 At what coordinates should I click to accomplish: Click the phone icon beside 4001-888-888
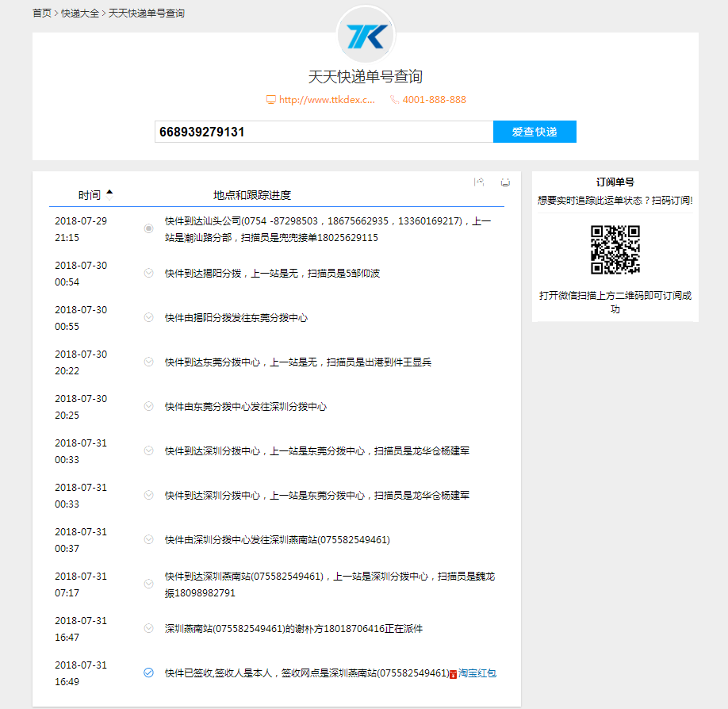click(395, 99)
